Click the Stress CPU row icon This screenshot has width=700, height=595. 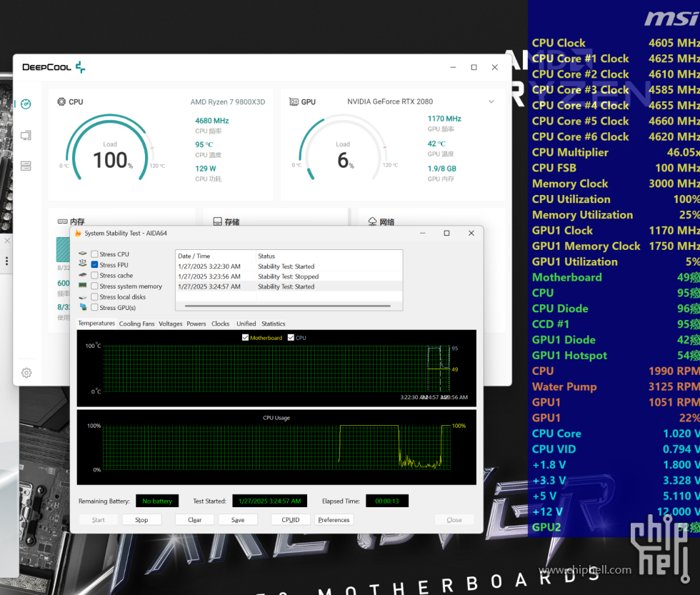83,254
